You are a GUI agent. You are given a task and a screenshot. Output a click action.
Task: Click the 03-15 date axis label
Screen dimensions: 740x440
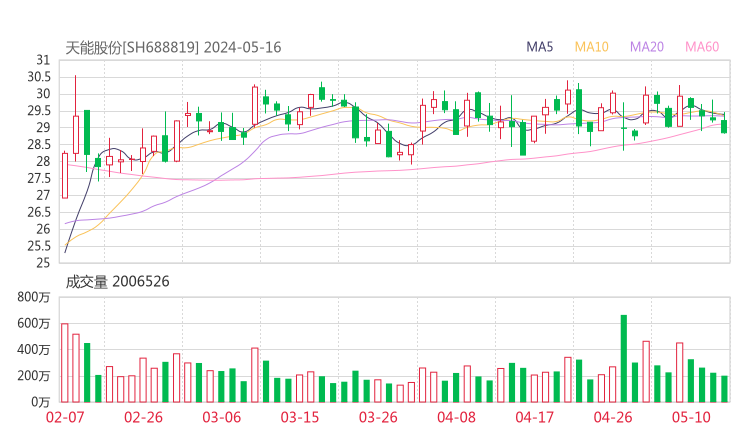pyautogui.click(x=300, y=417)
